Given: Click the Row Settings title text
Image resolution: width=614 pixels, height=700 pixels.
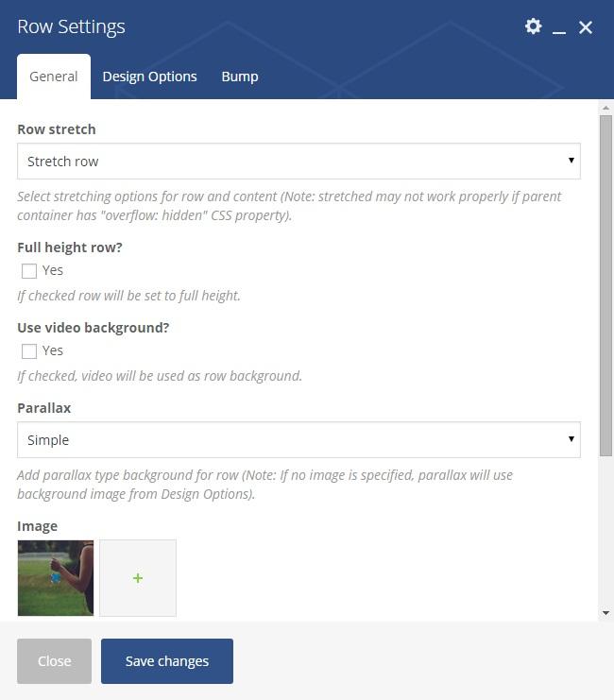Looking at the screenshot, I should [x=71, y=26].
